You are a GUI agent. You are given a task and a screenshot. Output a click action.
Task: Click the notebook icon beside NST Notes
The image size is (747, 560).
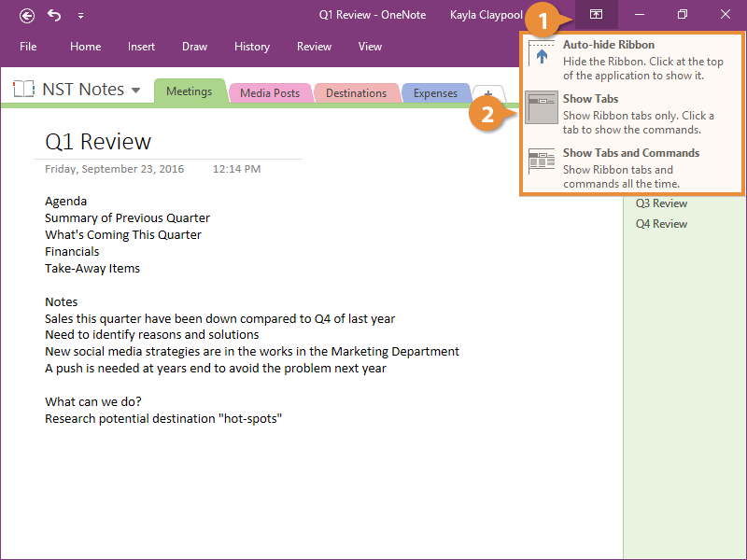23,90
